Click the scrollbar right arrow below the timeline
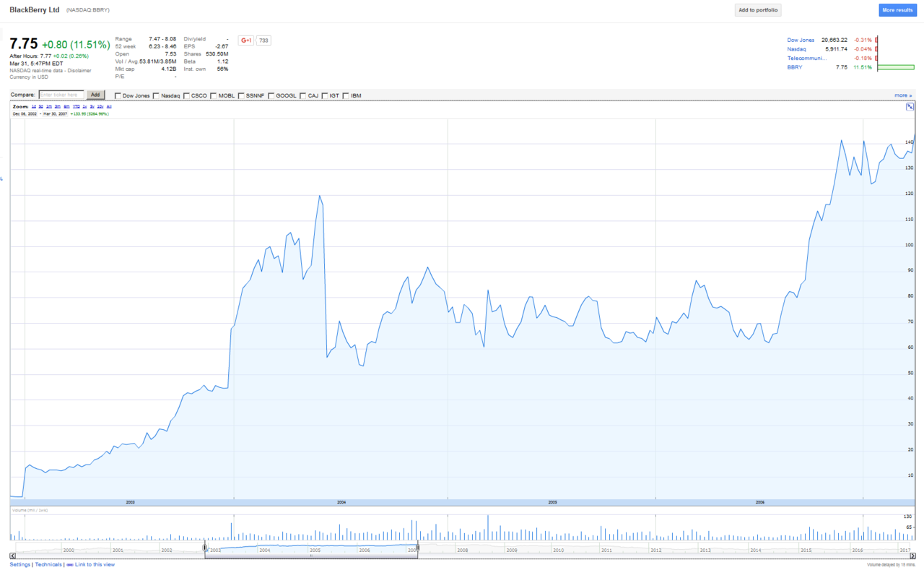924x570 pixels. pyautogui.click(x=913, y=556)
